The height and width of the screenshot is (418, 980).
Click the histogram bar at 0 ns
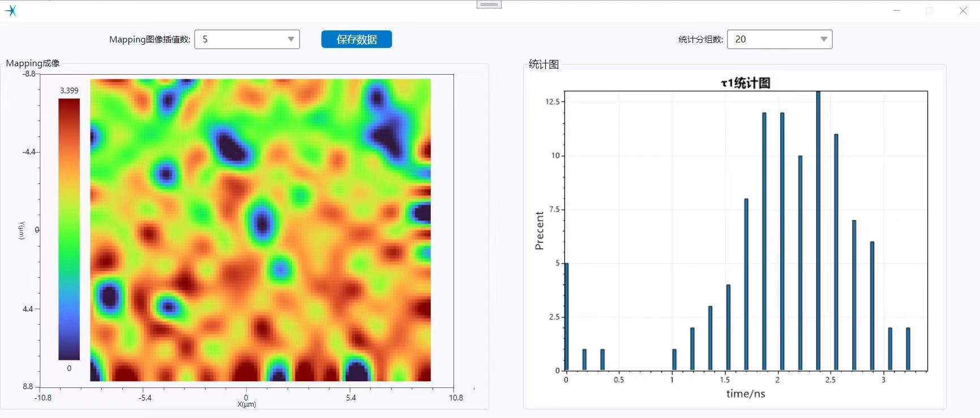pyautogui.click(x=566, y=317)
